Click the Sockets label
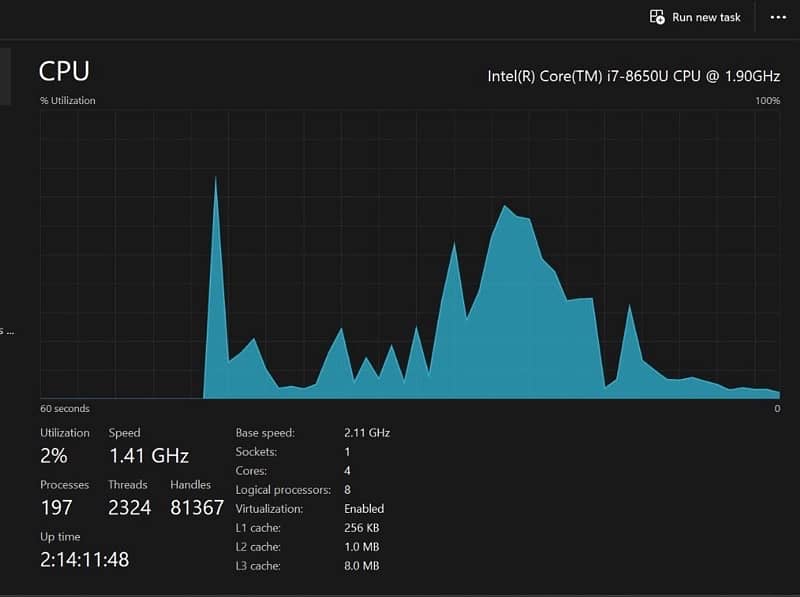 point(255,452)
